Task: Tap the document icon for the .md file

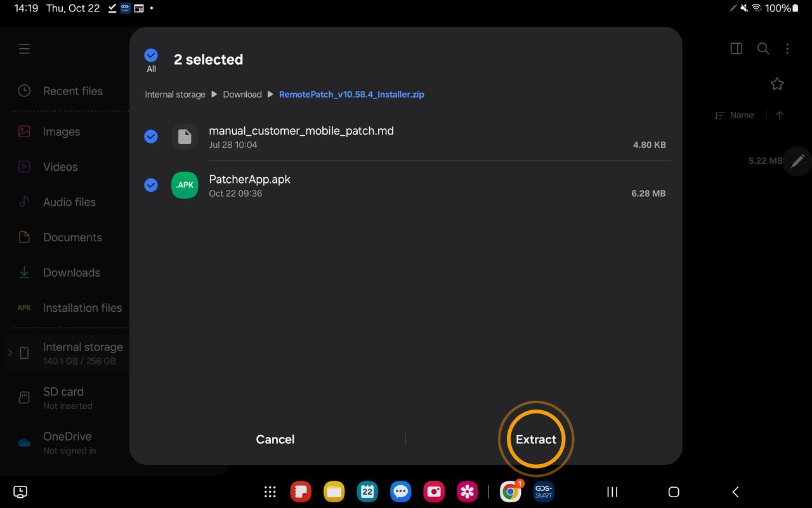Action: pos(185,137)
